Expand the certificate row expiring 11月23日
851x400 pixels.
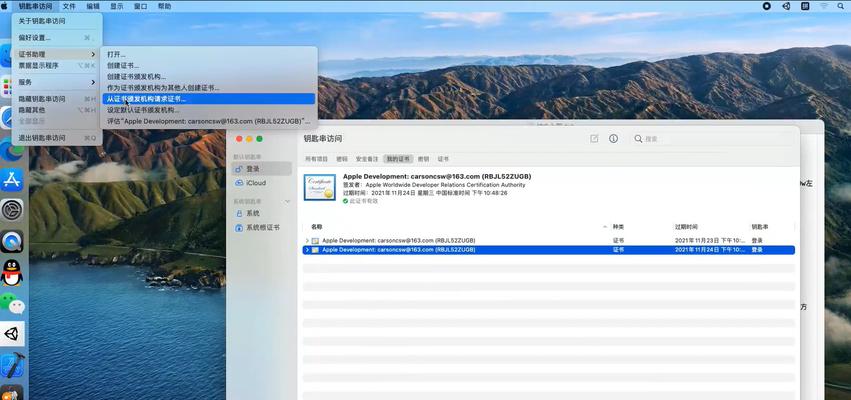pos(307,240)
